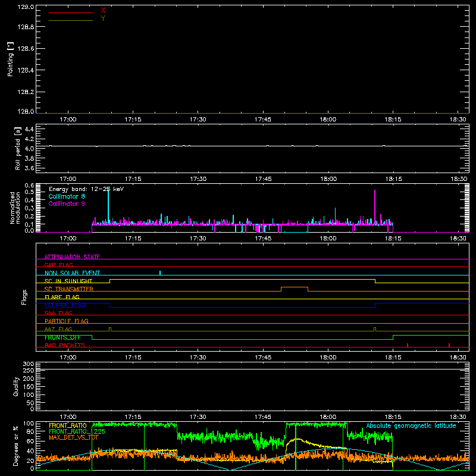Click the 18:30 label under the Pointing panel
476x476 pixels.
(x=458, y=120)
